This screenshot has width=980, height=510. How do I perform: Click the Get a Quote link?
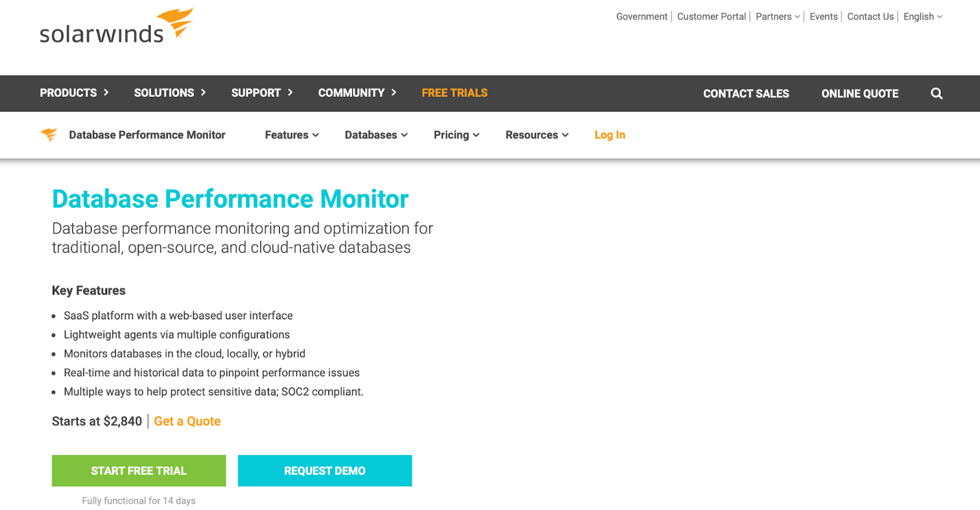[x=187, y=421]
